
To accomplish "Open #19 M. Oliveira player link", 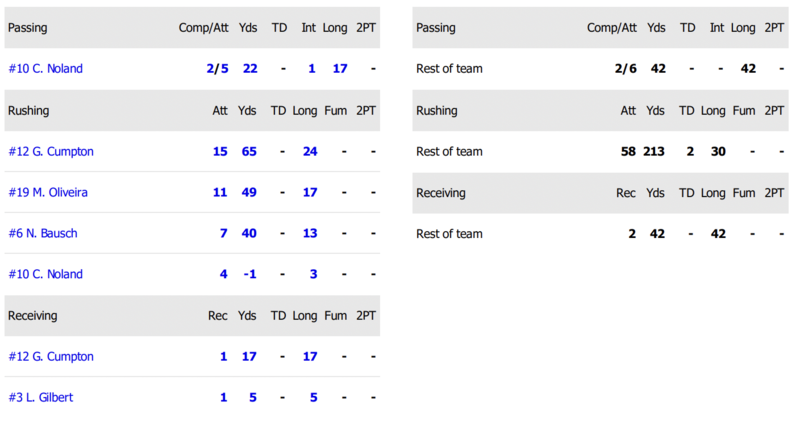I will [48, 192].
